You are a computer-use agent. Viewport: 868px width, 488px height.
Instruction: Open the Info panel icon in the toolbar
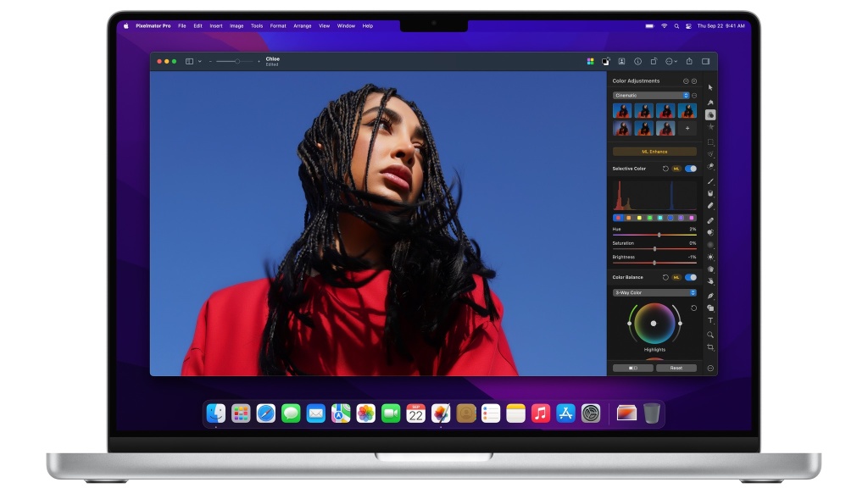click(x=638, y=61)
